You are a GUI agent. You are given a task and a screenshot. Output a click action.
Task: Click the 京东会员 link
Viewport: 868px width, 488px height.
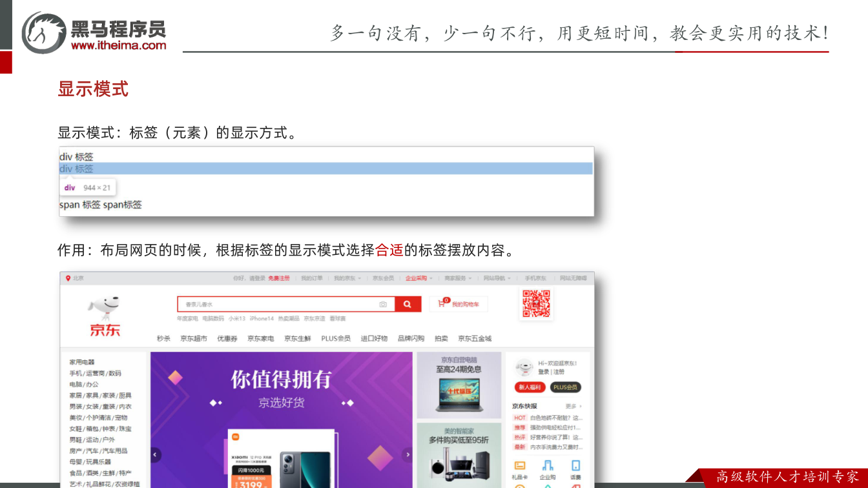pos(383,278)
